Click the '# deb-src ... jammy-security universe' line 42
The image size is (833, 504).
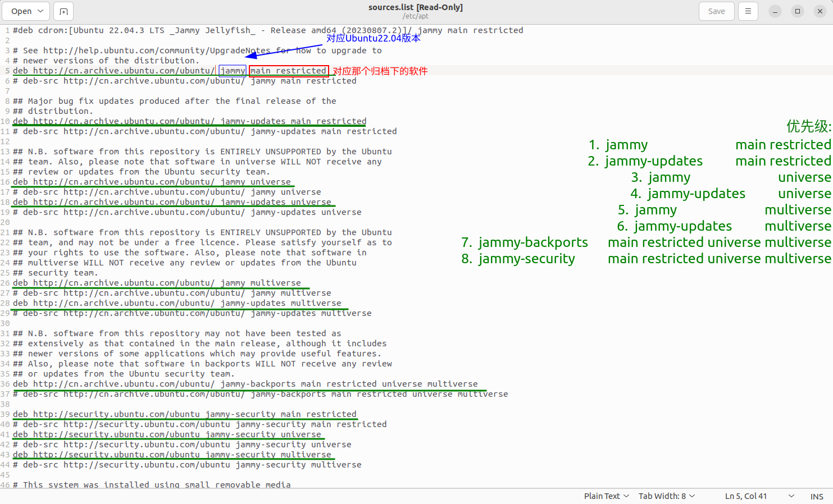(182, 445)
